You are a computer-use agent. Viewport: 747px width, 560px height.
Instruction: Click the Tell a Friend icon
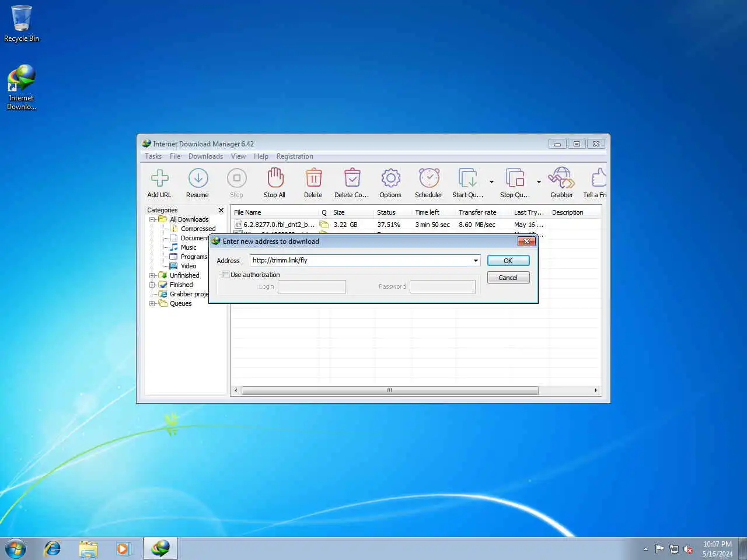tap(599, 178)
